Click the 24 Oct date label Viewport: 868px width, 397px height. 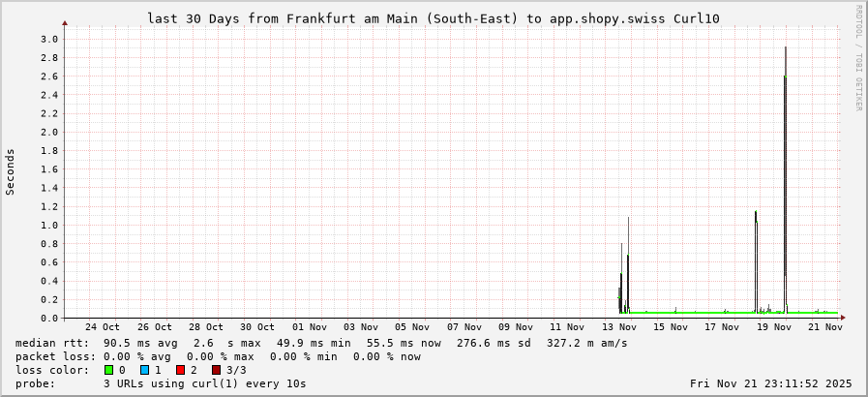(103, 327)
